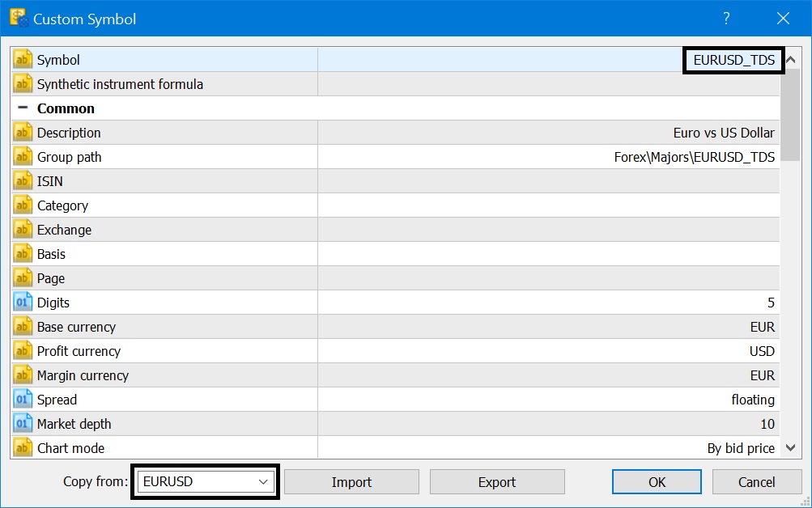Click the Export button
The image size is (812, 508).
tap(497, 482)
